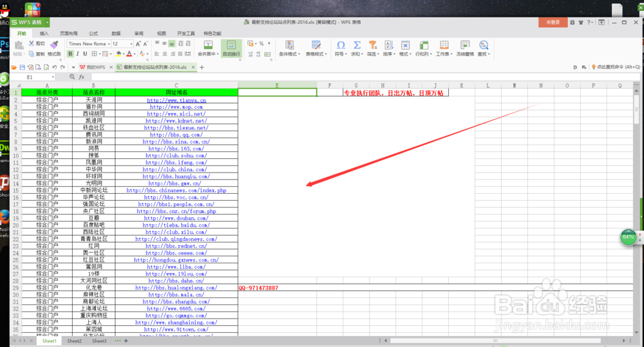644x347 pixels.
Task: Click the fx insert function icon
Action: tap(81, 77)
